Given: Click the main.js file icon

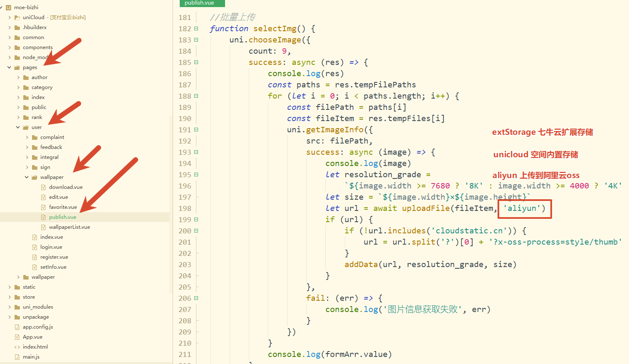Looking at the screenshot, I should pos(17,357).
